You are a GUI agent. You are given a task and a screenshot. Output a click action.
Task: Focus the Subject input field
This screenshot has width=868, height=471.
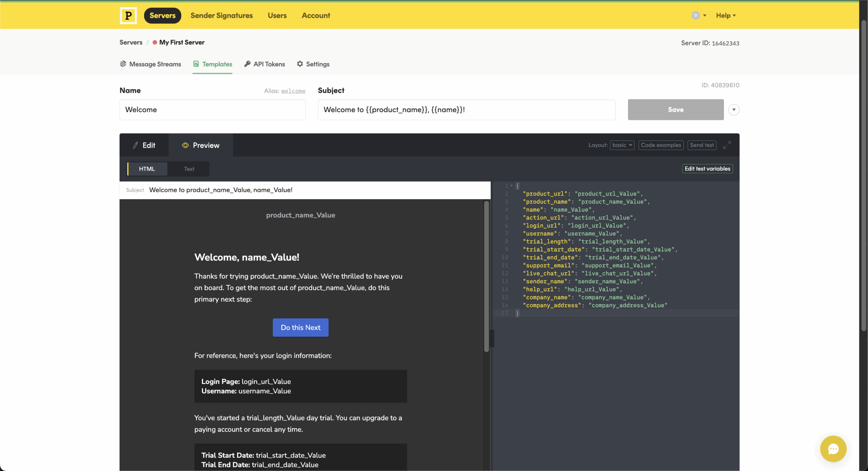coord(467,110)
